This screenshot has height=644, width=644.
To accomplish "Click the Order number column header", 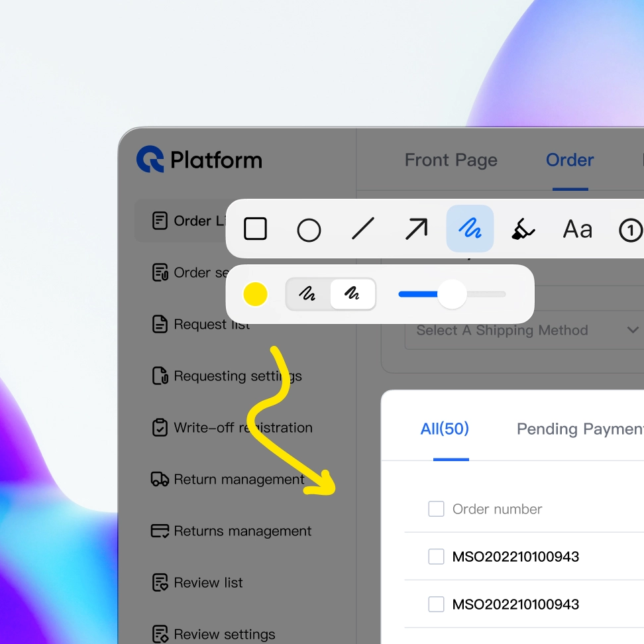I will coord(497,510).
